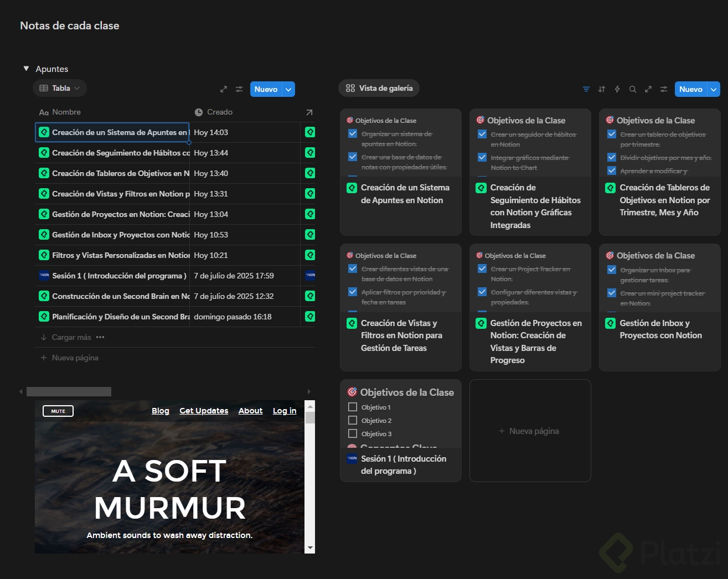This screenshot has height=579, width=728.
Task: Open the About link in A Soft Murmur
Action: pos(250,411)
